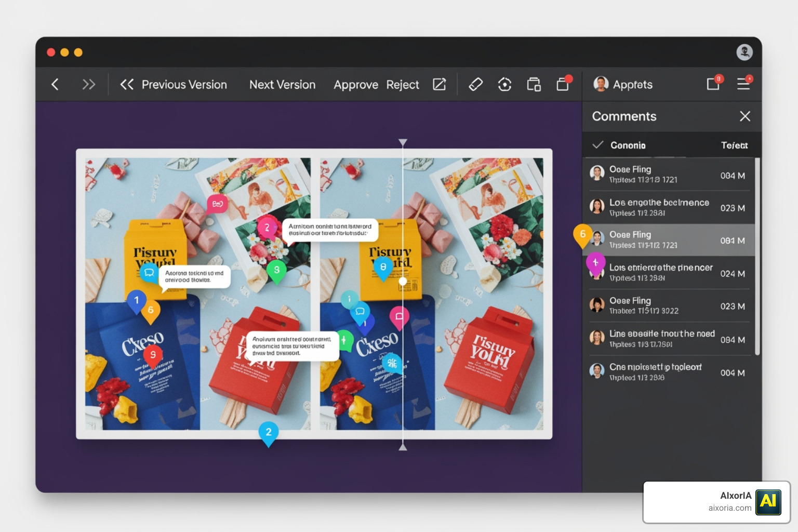The image size is (798, 532).
Task: Click the compare slider top handle
Action: coord(403,142)
